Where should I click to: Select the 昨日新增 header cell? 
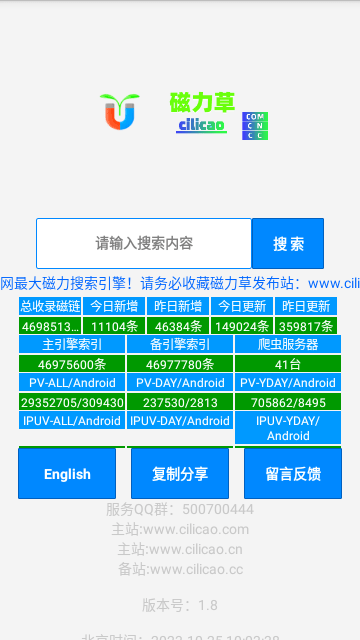pyautogui.click(x=178, y=306)
